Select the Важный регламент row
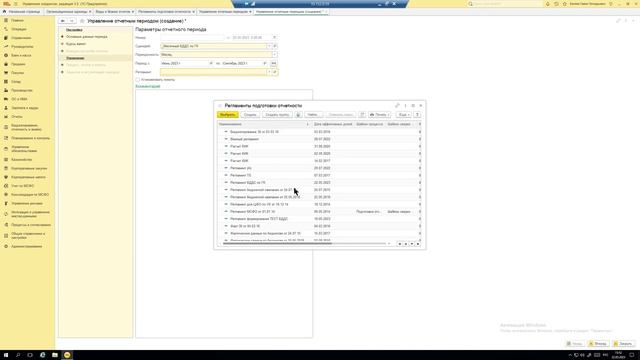 coord(318,139)
